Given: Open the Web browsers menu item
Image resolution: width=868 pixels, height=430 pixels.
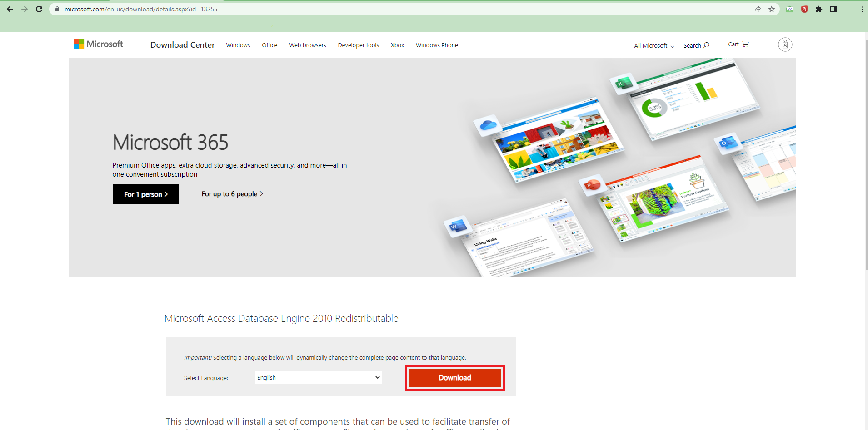Looking at the screenshot, I should tap(308, 45).
